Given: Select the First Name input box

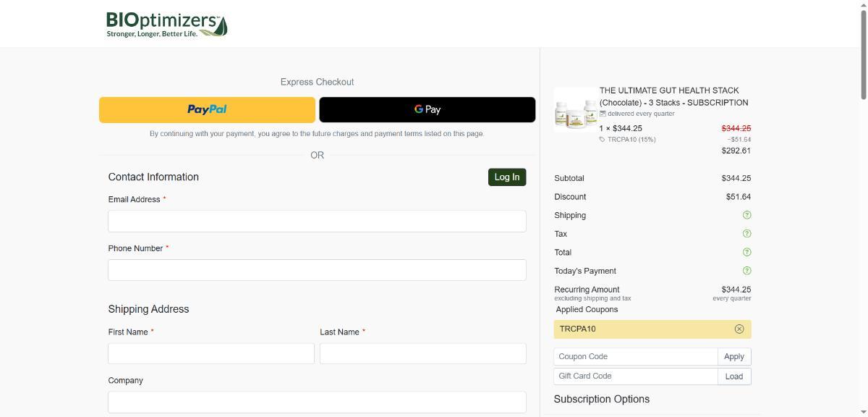Looking at the screenshot, I should click(x=211, y=353).
